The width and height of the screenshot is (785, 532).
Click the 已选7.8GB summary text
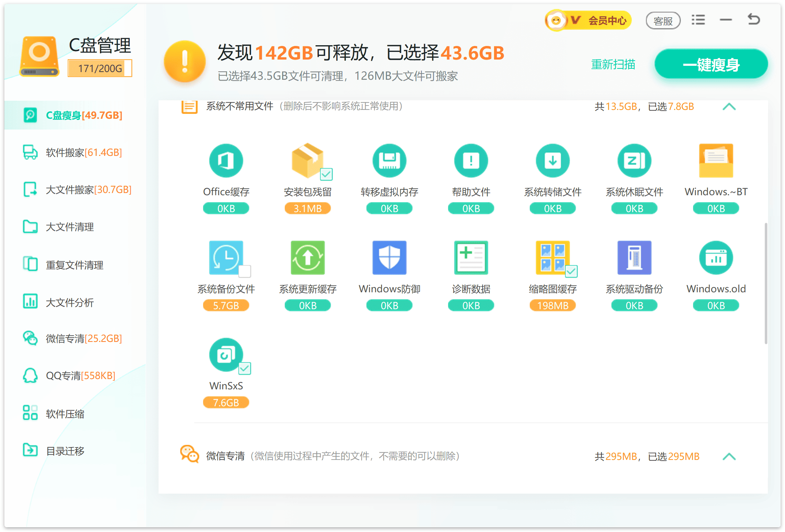click(x=671, y=107)
